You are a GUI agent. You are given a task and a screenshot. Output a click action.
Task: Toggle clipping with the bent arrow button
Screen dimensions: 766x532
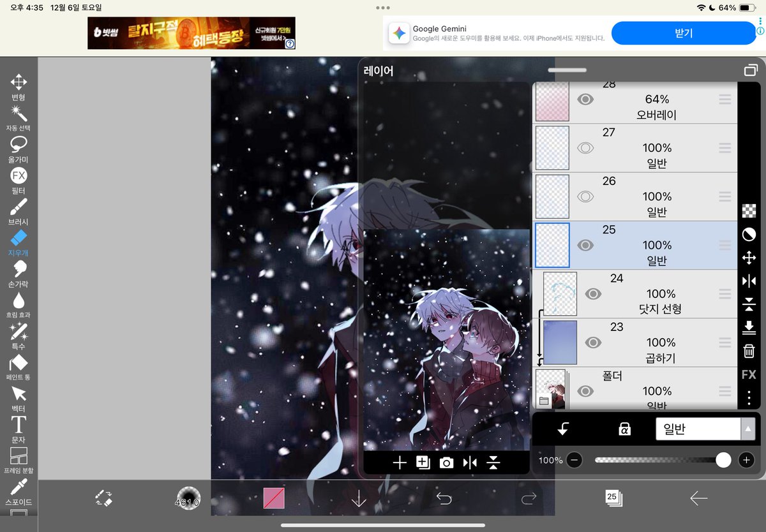[563, 429]
